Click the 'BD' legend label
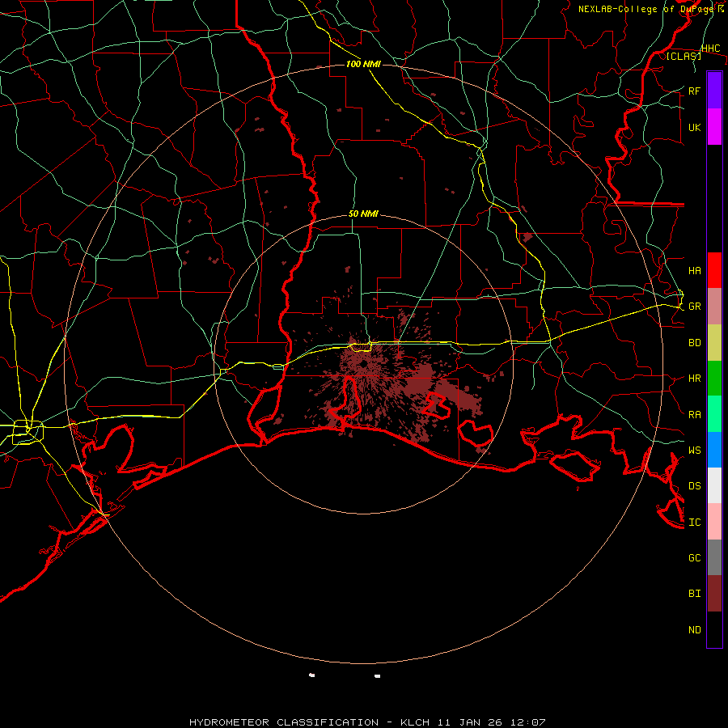 [x=694, y=343]
